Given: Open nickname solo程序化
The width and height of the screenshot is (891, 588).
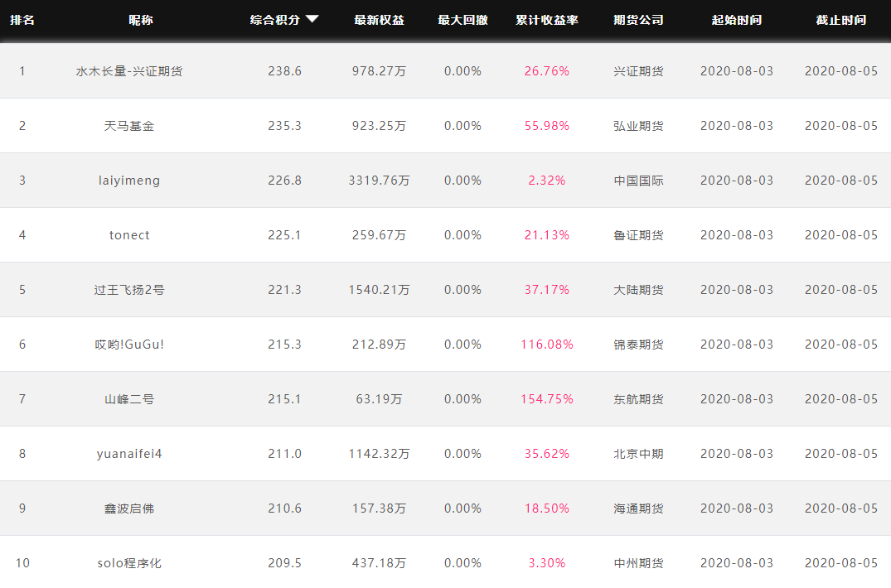Looking at the screenshot, I should click(x=129, y=563).
